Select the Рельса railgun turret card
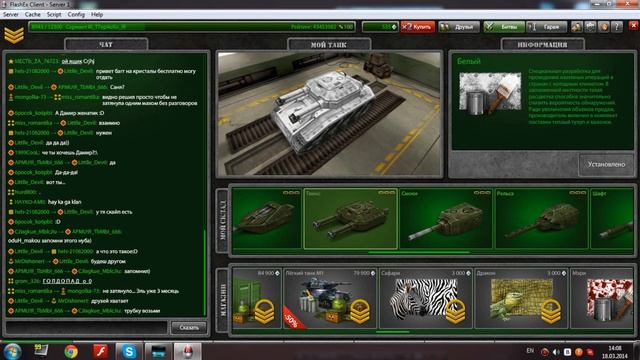 [x=541, y=218]
